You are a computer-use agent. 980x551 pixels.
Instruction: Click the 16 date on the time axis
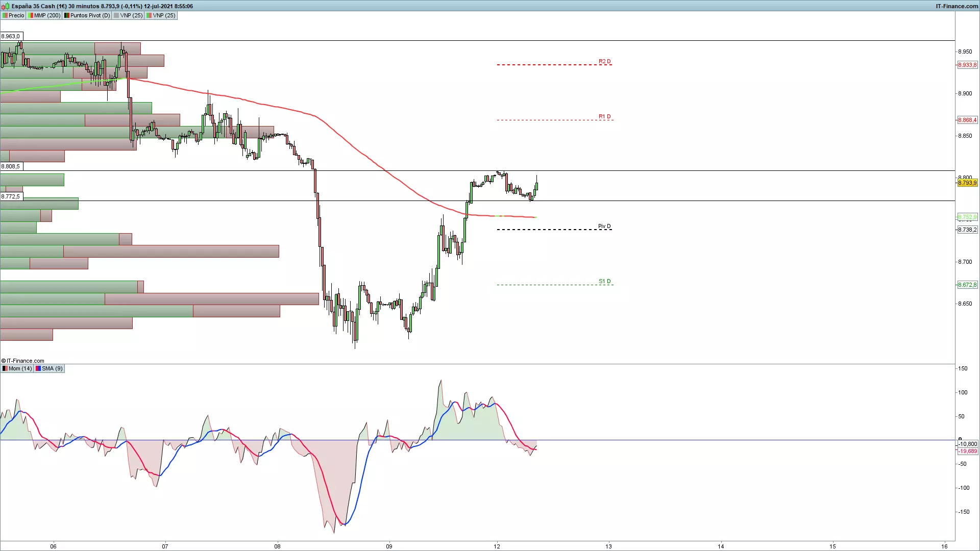click(944, 546)
